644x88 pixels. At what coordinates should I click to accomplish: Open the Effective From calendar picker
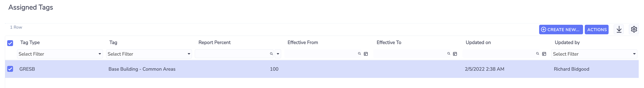point(366,54)
